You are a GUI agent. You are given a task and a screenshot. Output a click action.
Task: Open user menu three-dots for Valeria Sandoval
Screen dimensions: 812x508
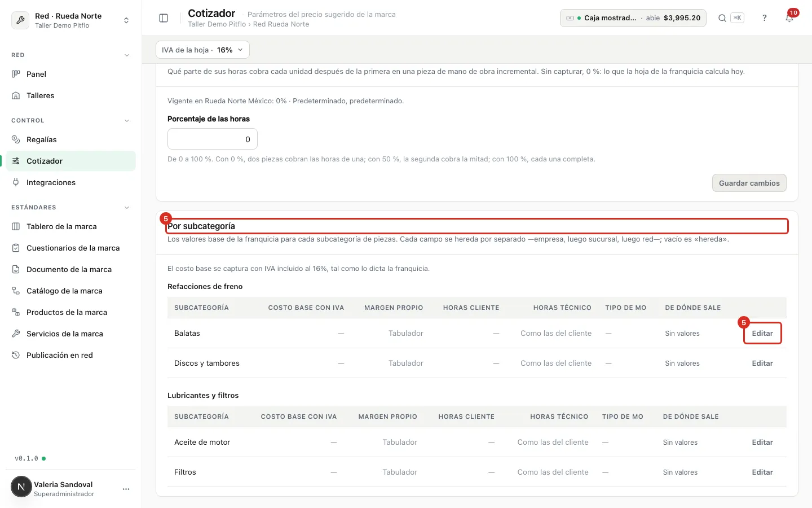(126, 489)
